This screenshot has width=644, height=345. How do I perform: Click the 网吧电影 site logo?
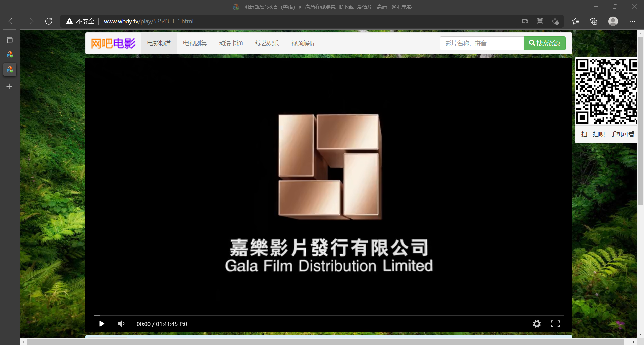(113, 43)
